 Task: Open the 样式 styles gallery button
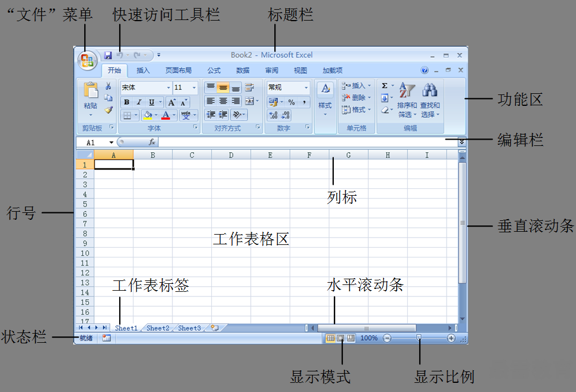pyautogui.click(x=325, y=99)
